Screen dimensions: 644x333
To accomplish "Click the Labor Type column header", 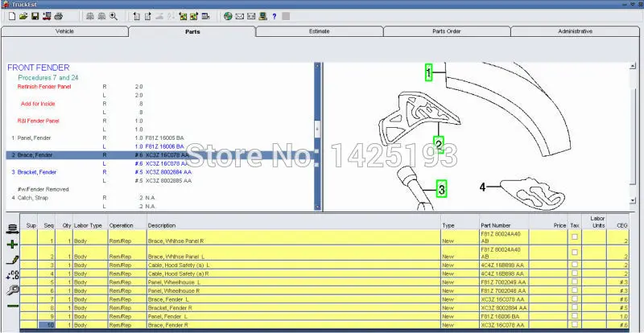I will click(x=89, y=225).
